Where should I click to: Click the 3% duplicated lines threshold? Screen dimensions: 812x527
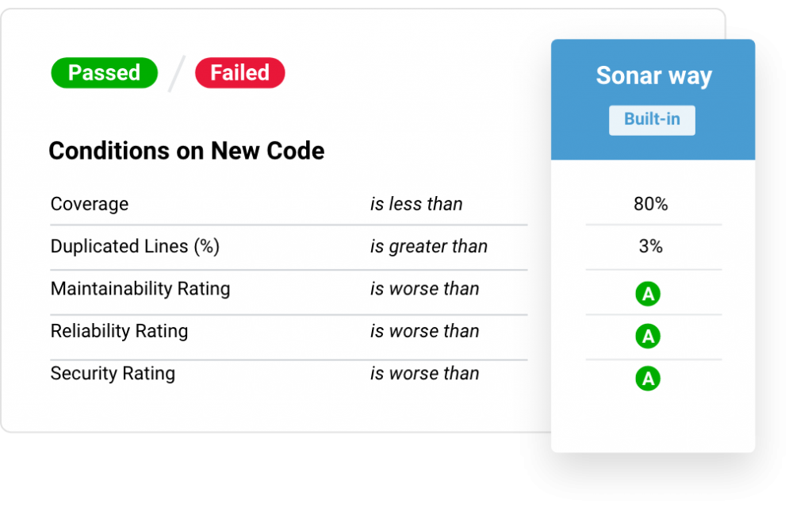pos(650,246)
